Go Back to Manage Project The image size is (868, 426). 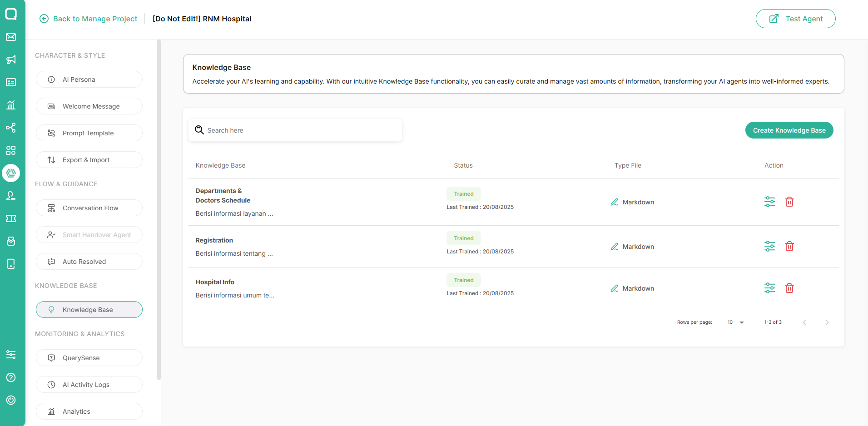tap(89, 19)
